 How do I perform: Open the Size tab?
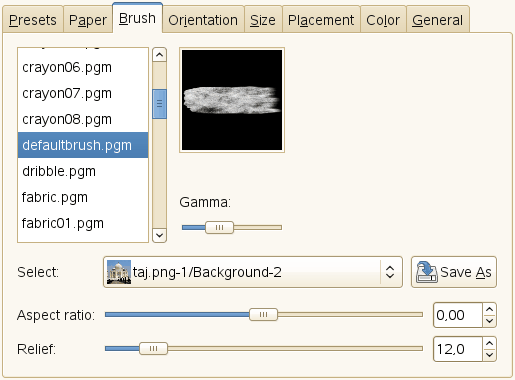click(263, 20)
